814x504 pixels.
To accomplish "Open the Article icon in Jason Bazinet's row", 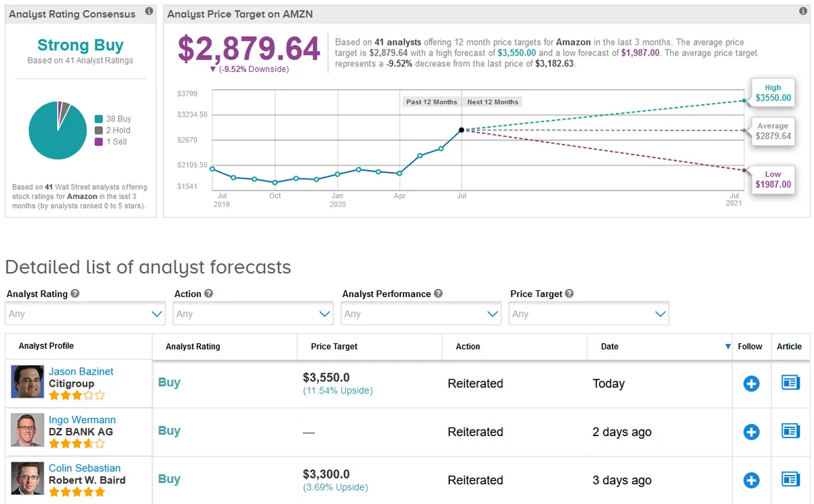I will pos(790,383).
